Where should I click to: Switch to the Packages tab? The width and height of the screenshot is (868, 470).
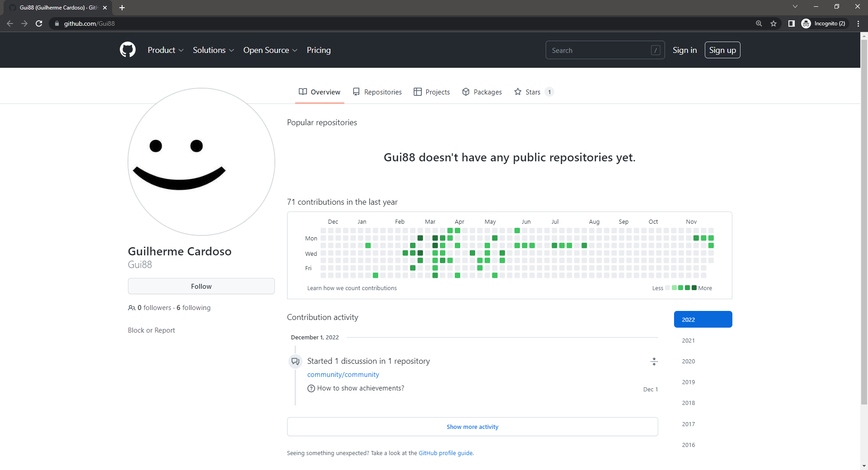[482, 92]
